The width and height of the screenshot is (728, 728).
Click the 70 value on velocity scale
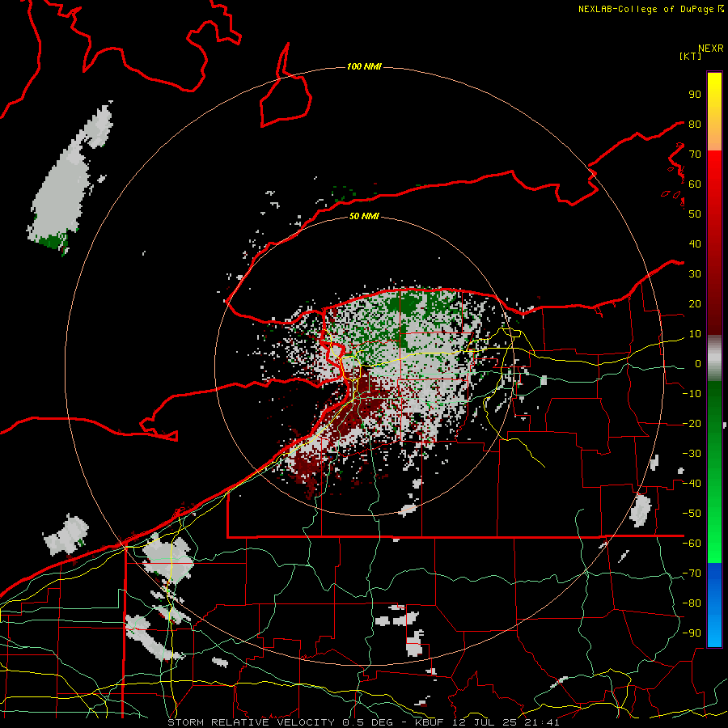[695, 154]
